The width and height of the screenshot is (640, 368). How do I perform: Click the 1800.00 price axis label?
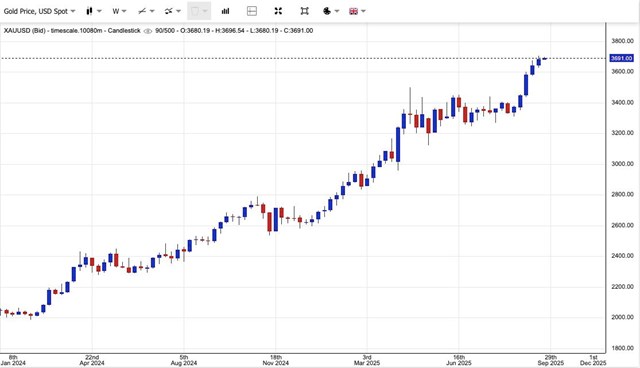622,348
